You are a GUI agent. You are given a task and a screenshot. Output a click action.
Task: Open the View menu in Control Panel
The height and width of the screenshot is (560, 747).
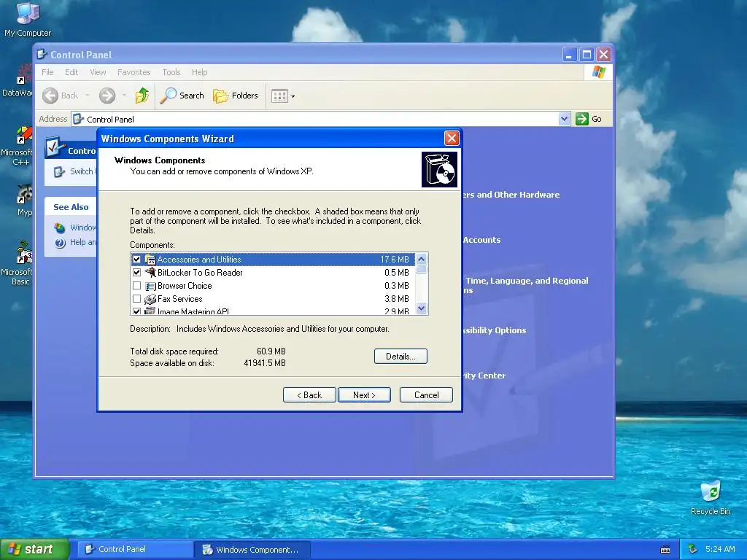point(98,72)
